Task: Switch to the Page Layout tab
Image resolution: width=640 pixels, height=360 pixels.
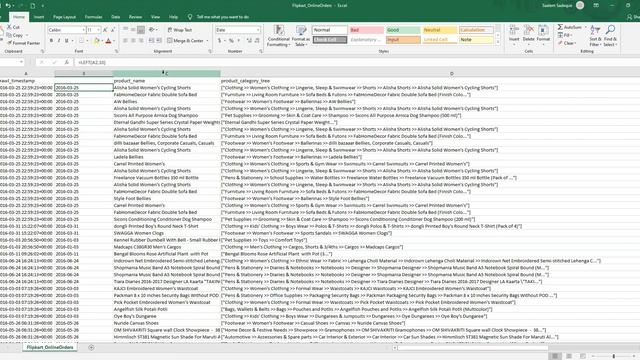Action: point(64,17)
